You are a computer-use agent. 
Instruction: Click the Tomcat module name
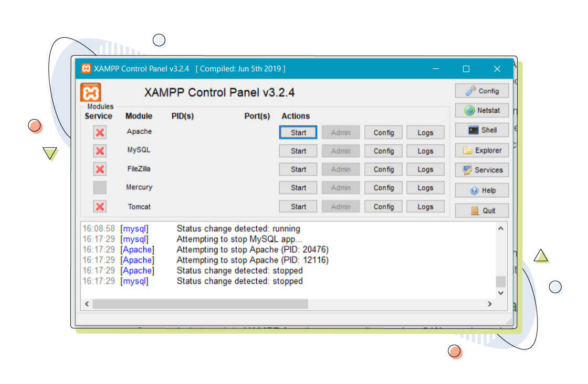point(139,207)
